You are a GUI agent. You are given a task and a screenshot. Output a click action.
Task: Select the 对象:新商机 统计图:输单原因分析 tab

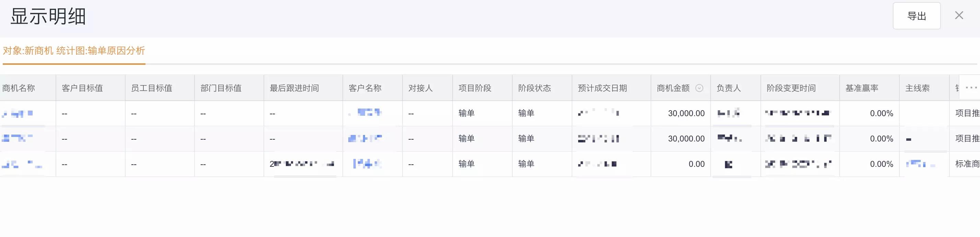(74, 50)
